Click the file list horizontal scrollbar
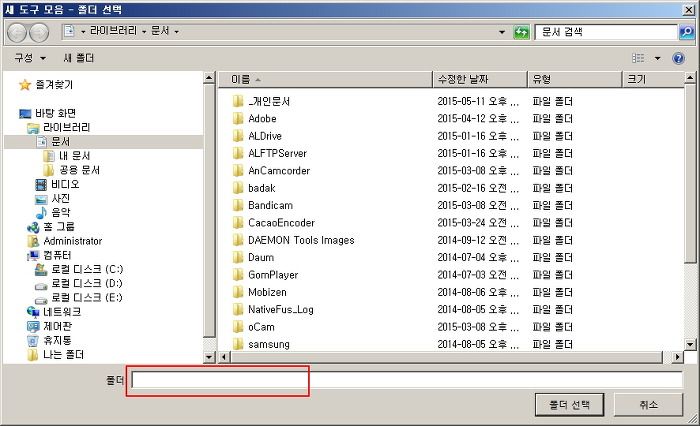Viewport: 700px width, 426px height. [446, 357]
